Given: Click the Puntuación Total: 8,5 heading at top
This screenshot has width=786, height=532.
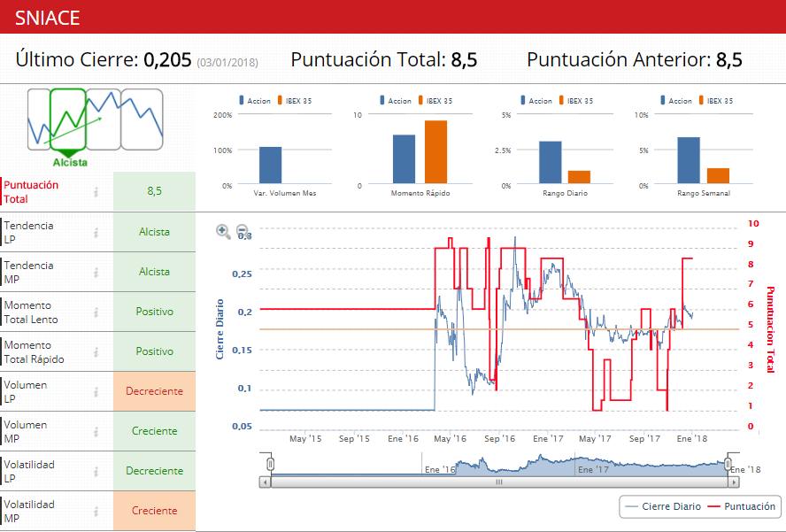Looking at the screenshot, I should click(x=384, y=59).
